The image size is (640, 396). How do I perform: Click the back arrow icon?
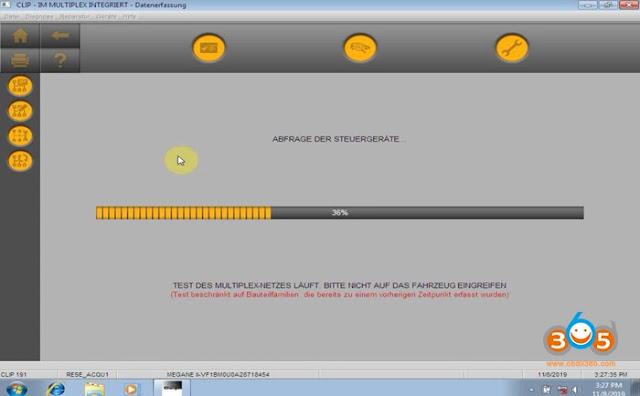pyautogui.click(x=60, y=36)
